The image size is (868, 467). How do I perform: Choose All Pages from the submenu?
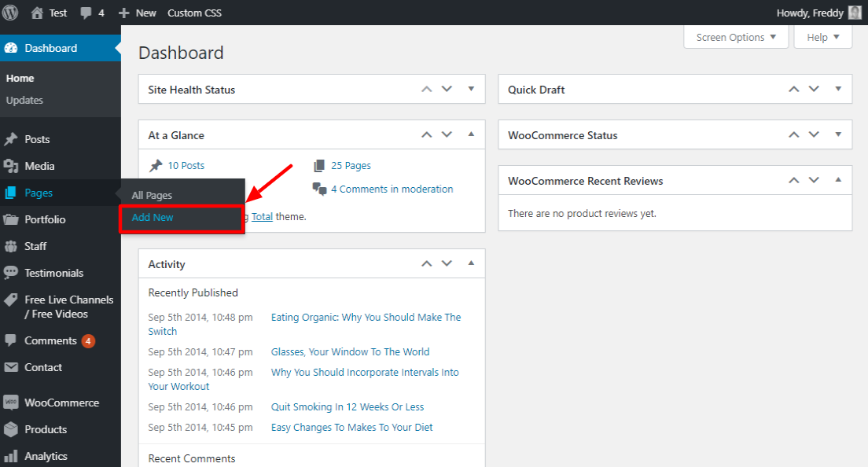(x=152, y=195)
